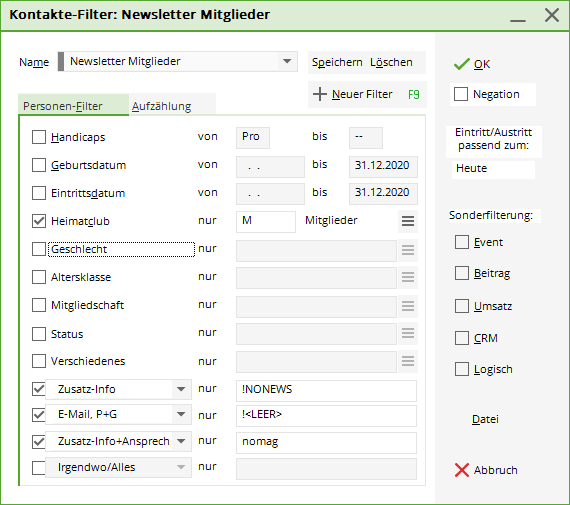The width and height of the screenshot is (570, 505).
Task: Open the Heimatclub selection list icon
Action: click(408, 221)
